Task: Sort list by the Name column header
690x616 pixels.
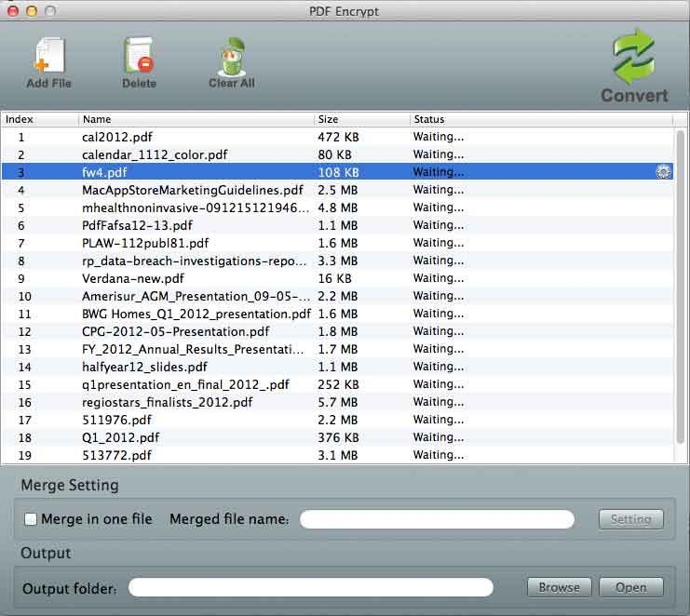Action: [x=196, y=119]
